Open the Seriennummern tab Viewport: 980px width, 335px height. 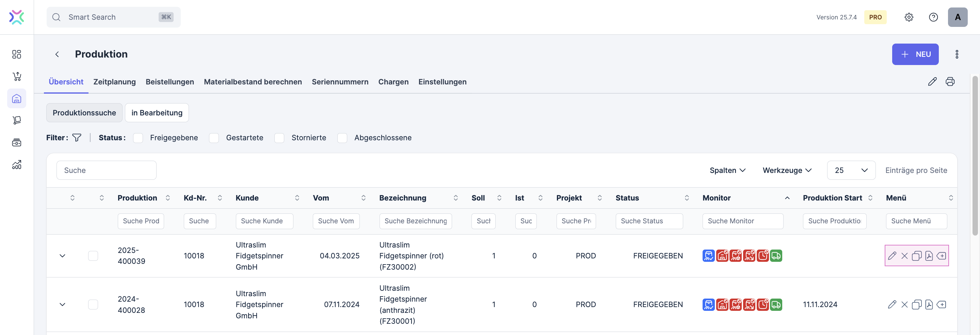tap(340, 82)
